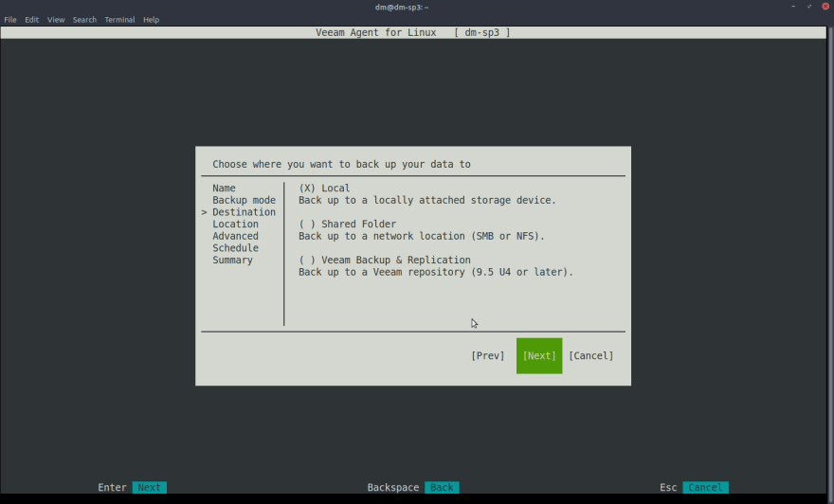Open the Search menu
The image size is (834, 504).
[x=84, y=20]
